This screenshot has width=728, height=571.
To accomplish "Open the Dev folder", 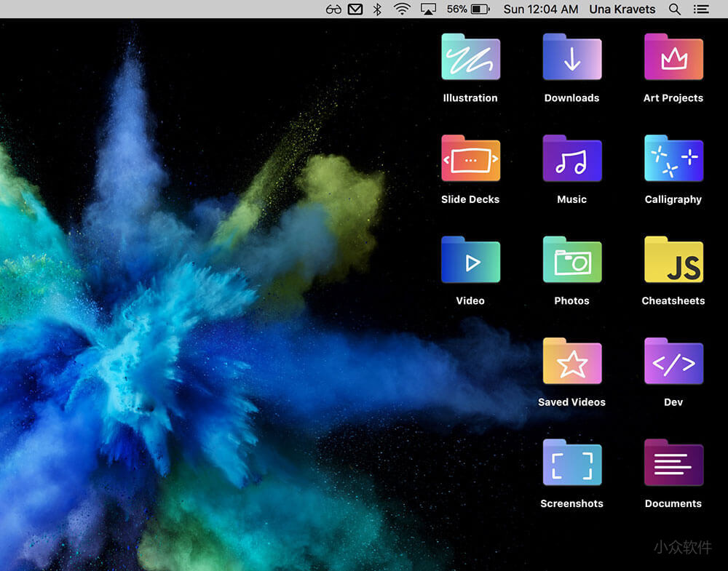I will (x=673, y=361).
